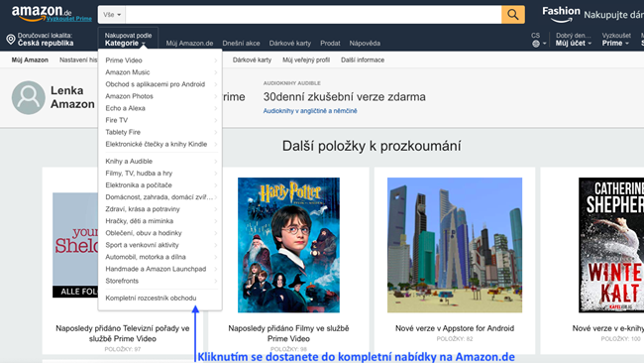The height and width of the screenshot is (363, 644).
Task: Select Filmy, TV, hudba a hry
Action: pos(139,174)
